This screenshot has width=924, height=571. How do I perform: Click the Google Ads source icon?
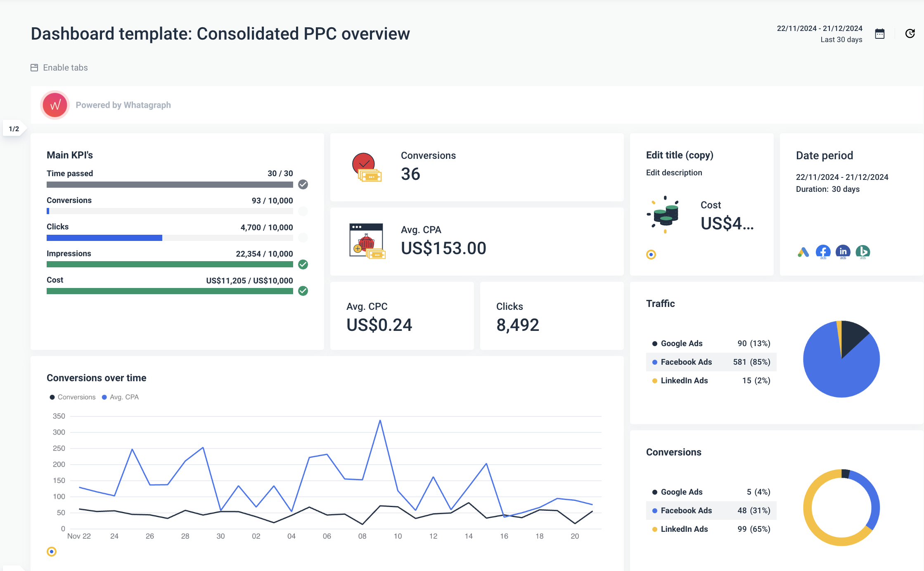pyautogui.click(x=803, y=252)
